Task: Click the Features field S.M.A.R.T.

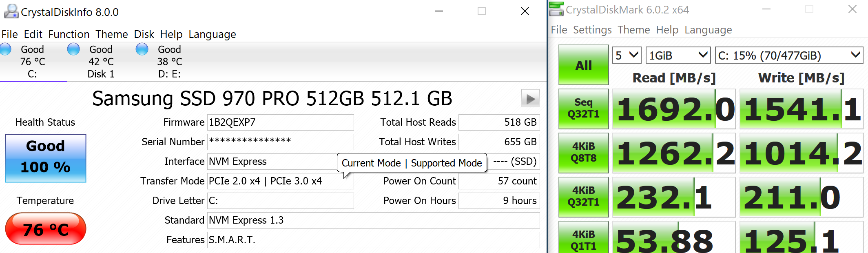Action: pyautogui.click(x=374, y=240)
